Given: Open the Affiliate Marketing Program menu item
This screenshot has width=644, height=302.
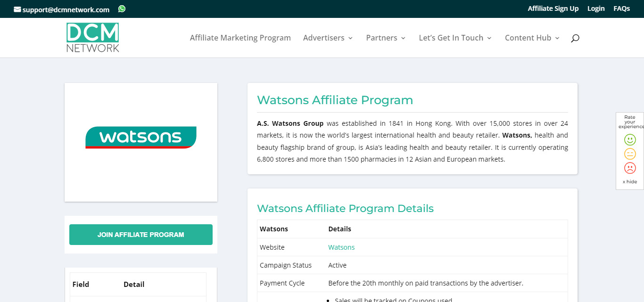Looking at the screenshot, I should pyautogui.click(x=240, y=38).
